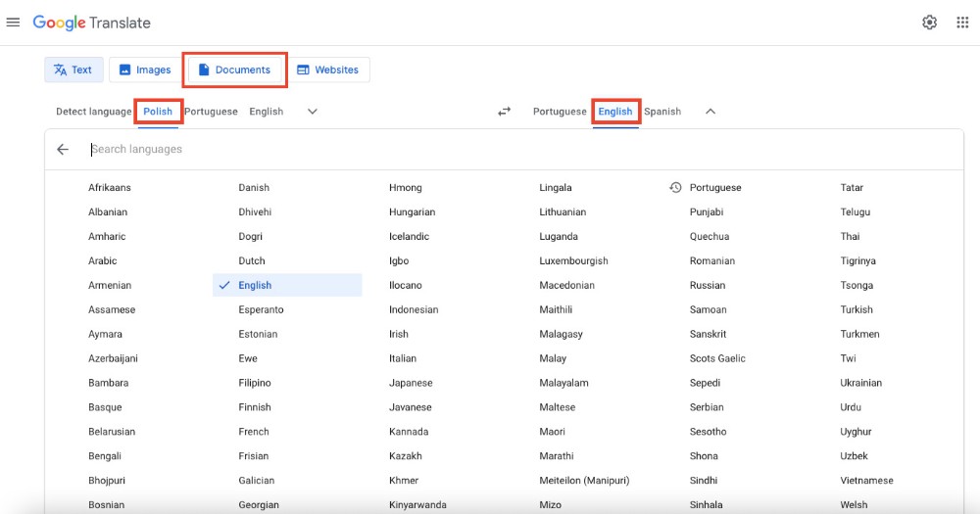Choose French from the list
The width and height of the screenshot is (980, 514).
pyautogui.click(x=254, y=432)
